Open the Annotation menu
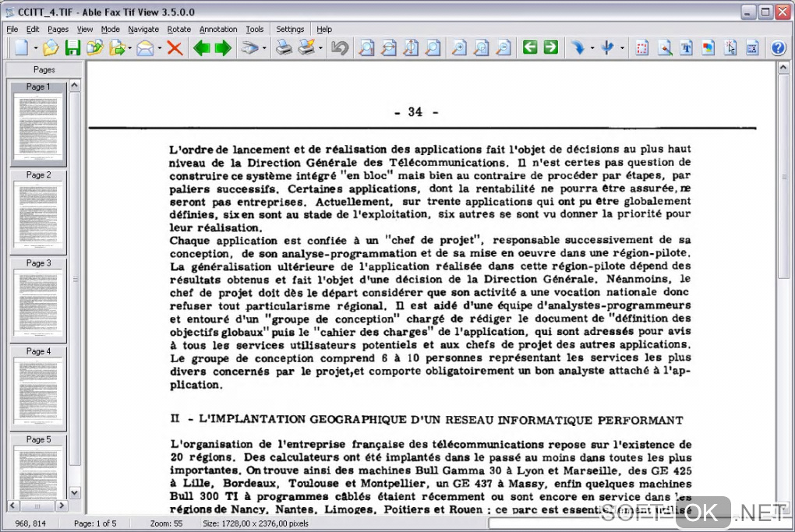The image size is (795, 532). tap(218, 30)
